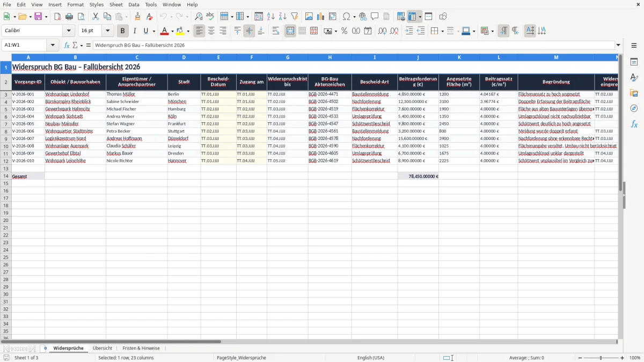Image resolution: width=644 pixels, height=362 pixels.
Task: Click the Increase Indent icon
Action: pyautogui.click(x=409, y=31)
